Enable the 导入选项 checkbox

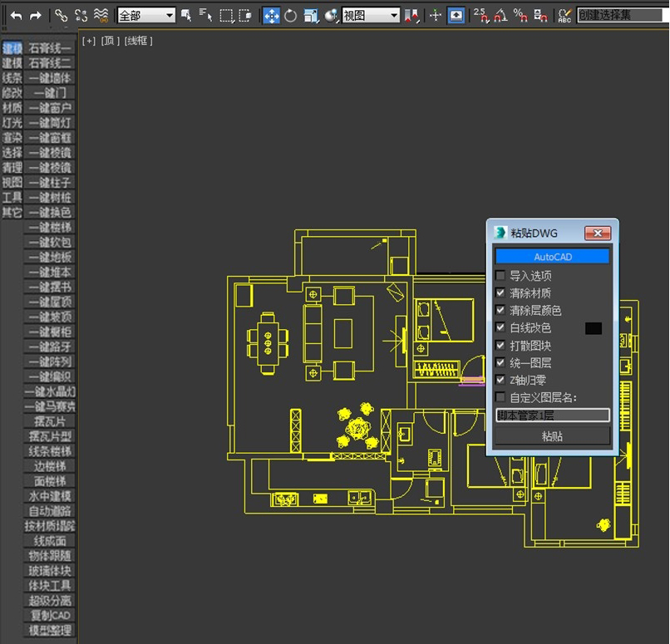tap(500, 275)
